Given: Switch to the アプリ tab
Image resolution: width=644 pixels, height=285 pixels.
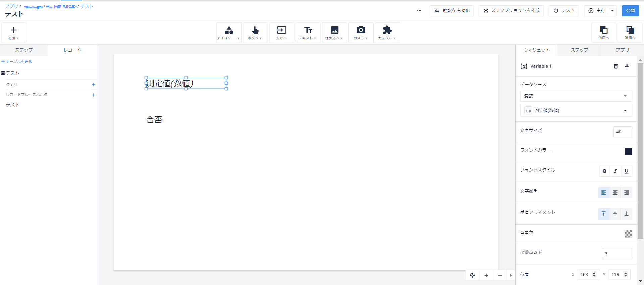Looking at the screenshot, I should click(622, 50).
